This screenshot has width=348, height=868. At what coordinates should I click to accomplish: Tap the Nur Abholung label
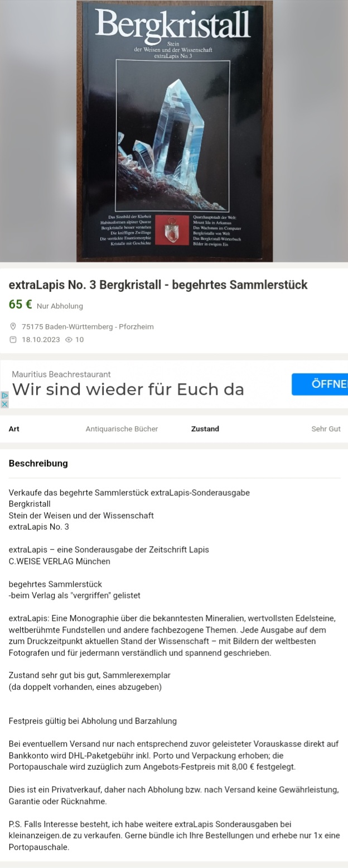coord(60,306)
